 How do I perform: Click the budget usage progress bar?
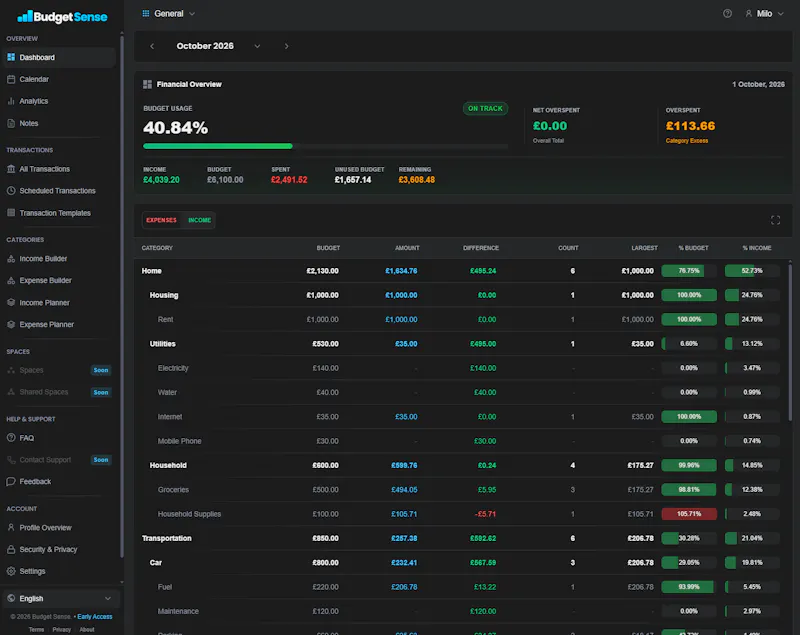pos(326,146)
